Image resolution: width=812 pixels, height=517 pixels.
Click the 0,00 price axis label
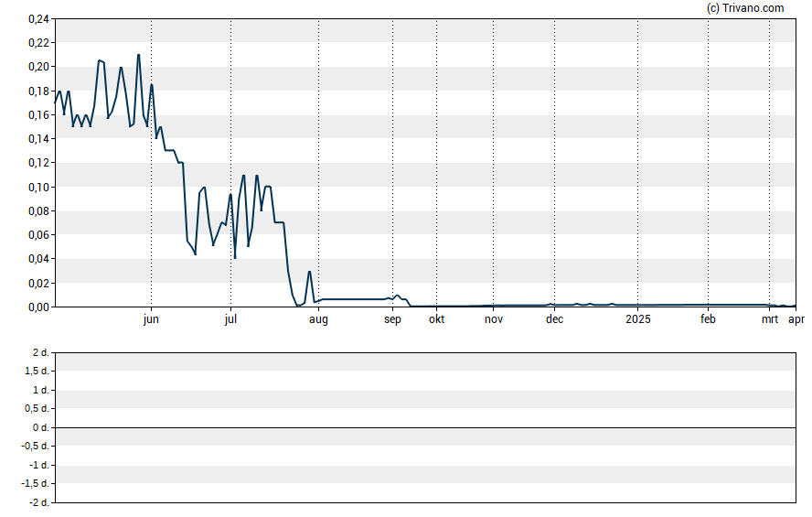pyautogui.click(x=38, y=307)
